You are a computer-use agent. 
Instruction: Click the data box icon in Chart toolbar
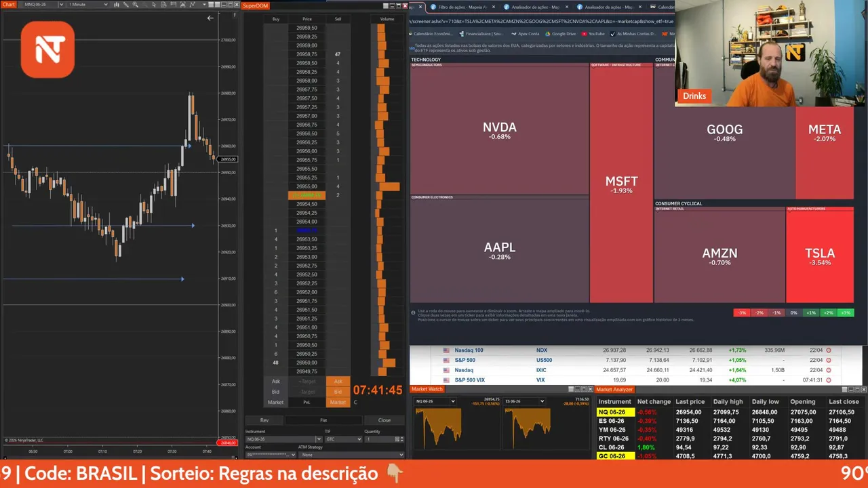coord(163,4)
